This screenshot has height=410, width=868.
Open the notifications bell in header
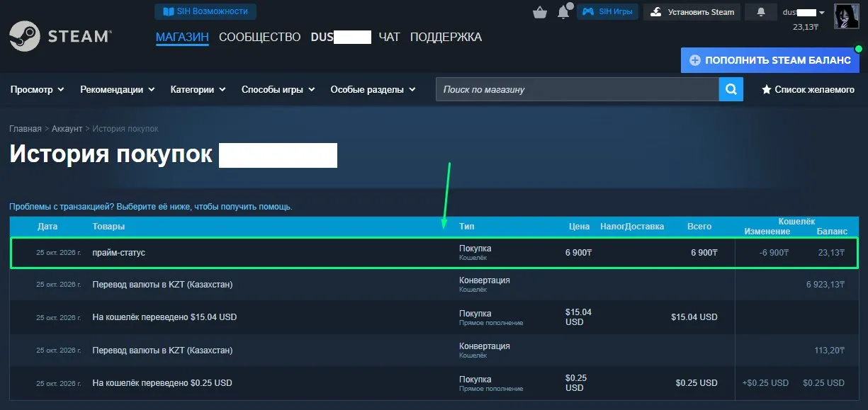563,12
